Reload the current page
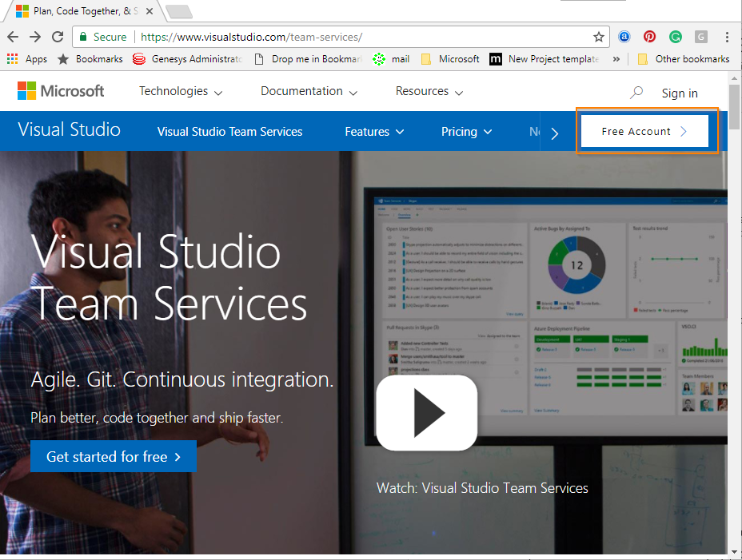The width and height of the screenshot is (742, 560). point(58,37)
